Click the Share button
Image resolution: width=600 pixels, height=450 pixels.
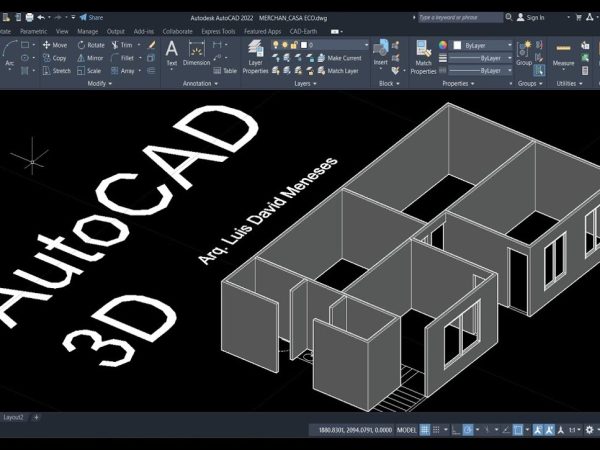coord(92,17)
